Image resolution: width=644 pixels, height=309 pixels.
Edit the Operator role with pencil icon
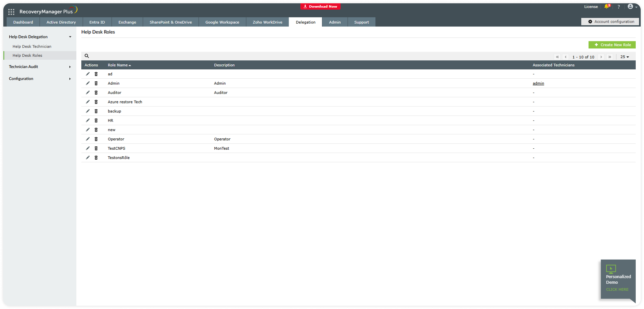click(x=88, y=139)
